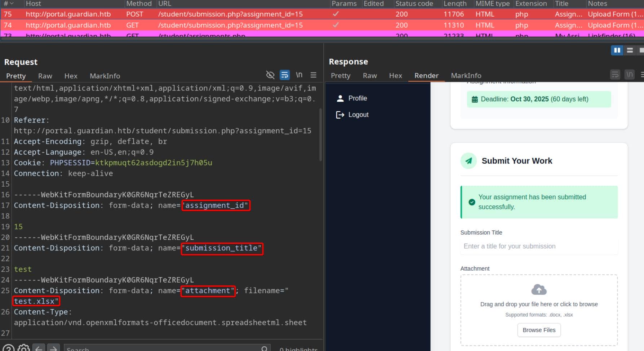Open search settings gear below the request

coord(24,348)
